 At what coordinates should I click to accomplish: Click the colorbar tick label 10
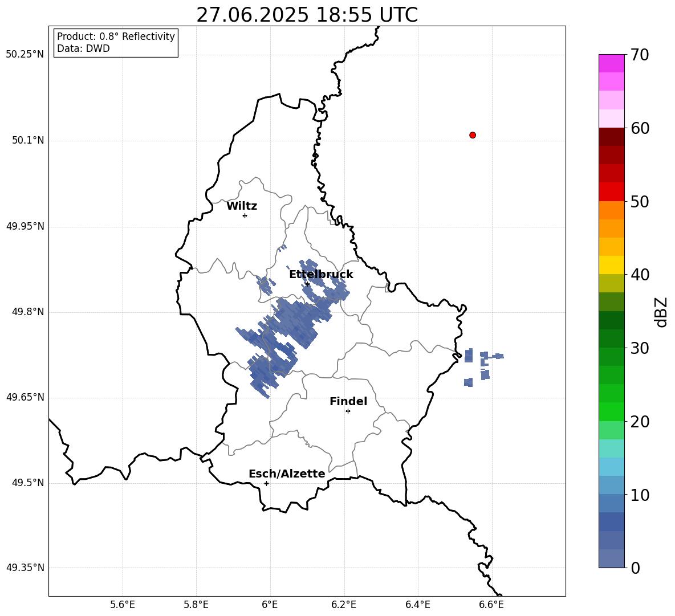pos(640,495)
